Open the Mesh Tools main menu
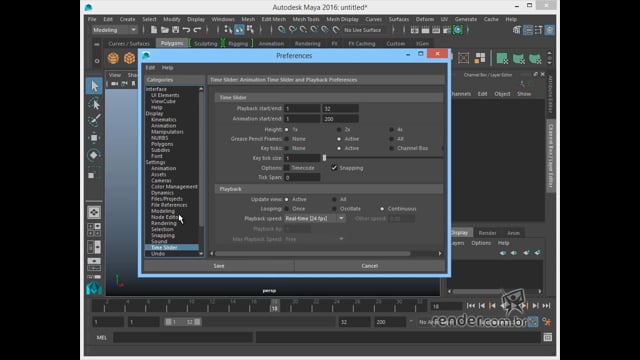The height and width of the screenshot is (360, 640). pos(306,19)
